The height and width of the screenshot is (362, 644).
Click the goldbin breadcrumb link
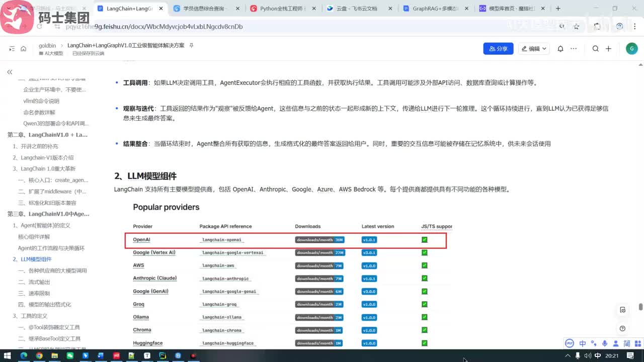[47, 45]
